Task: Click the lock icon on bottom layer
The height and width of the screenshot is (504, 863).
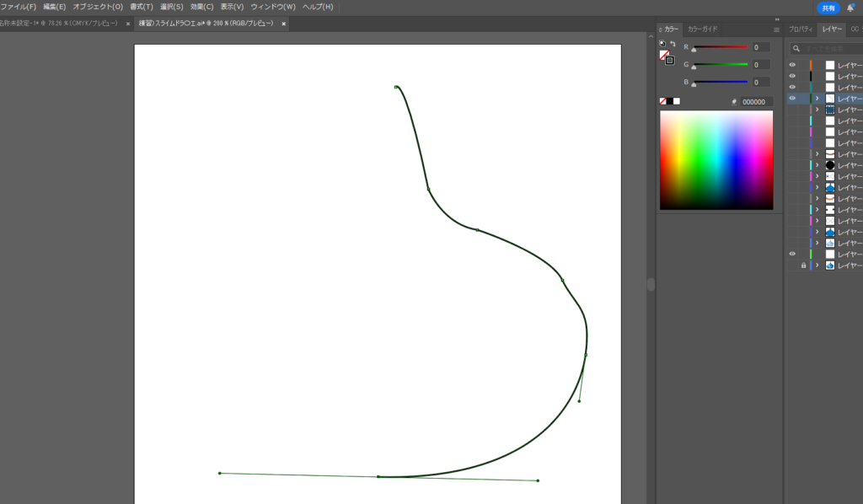Action: (803, 265)
